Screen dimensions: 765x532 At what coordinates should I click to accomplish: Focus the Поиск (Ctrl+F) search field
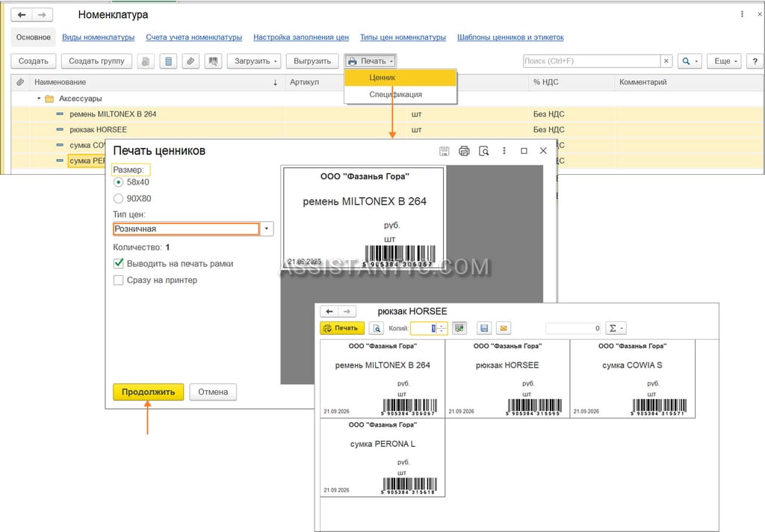coord(592,61)
